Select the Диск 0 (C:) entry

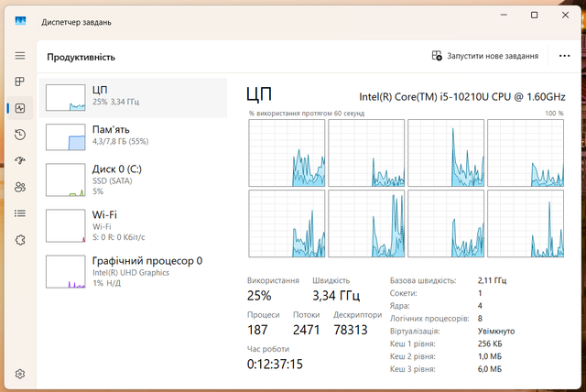[133, 180]
